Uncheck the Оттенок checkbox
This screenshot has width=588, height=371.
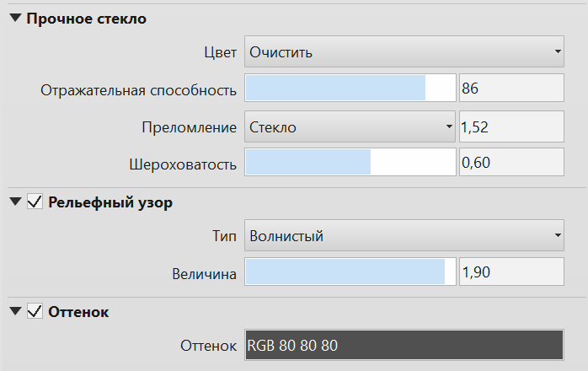point(35,312)
